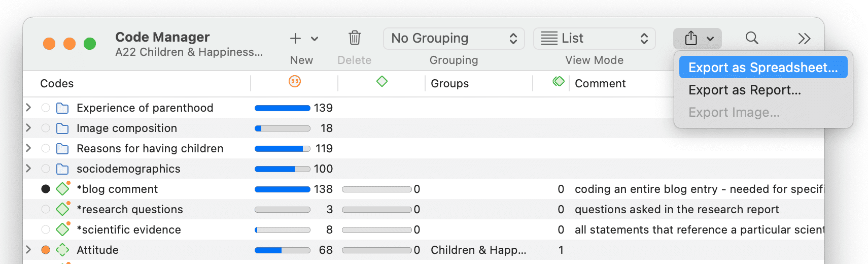Click the black color dot of *blog comment
This screenshot has width=868, height=264.
(46, 189)
